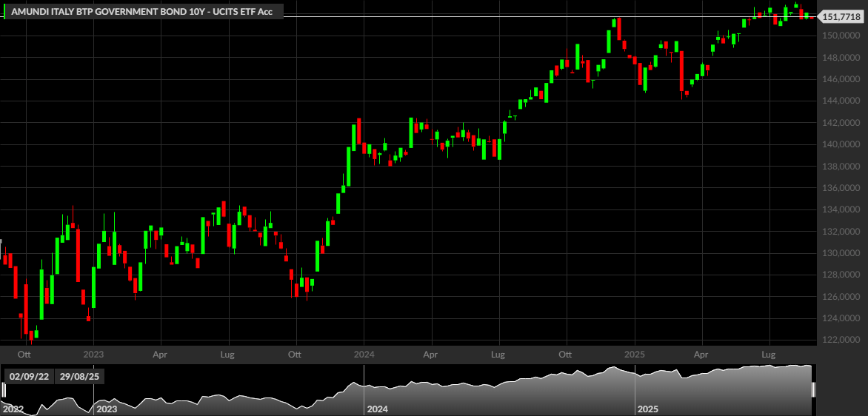Screen dimensions: 868x416
Task: Click the 2023 marker in the navigator strip
Action: (x=107, y=410)
